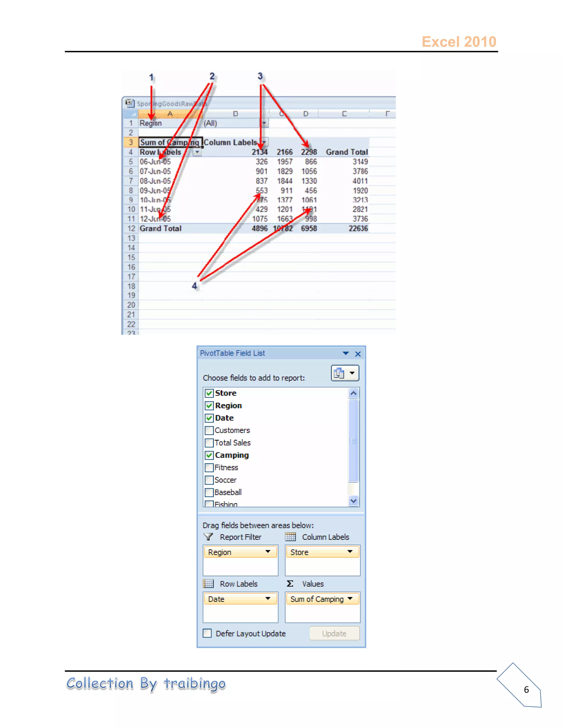This screenshot has height=728, width=563.
Task: Uncheck the Store field checkbox
Action: pyautogui.click(x=209, y=393)
